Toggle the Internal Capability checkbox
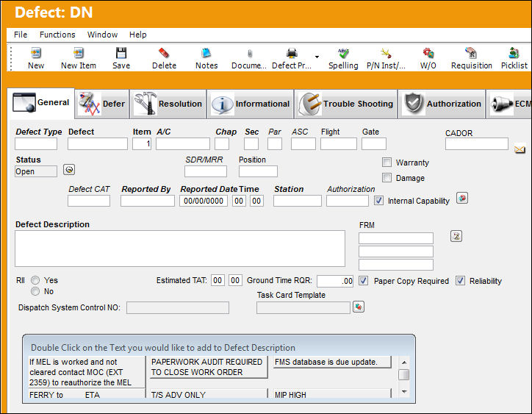Viewport: 532px width, 414px height. [378, 200]
